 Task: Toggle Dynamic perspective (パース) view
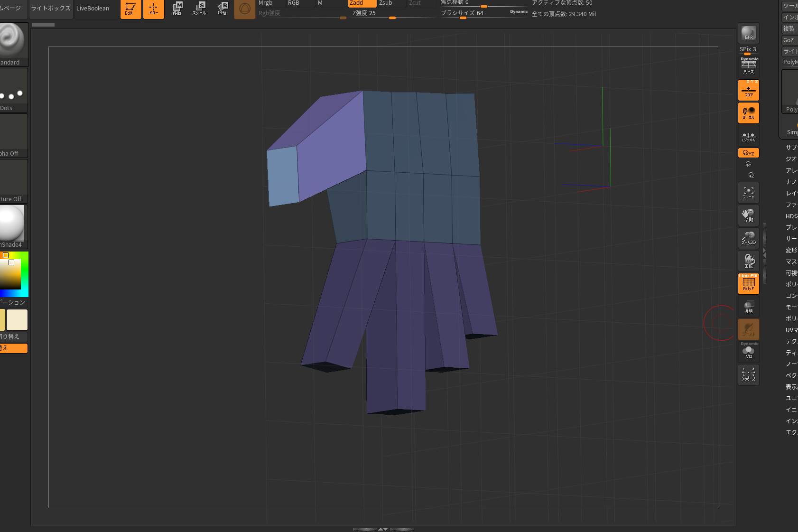[x=749, y=66]
